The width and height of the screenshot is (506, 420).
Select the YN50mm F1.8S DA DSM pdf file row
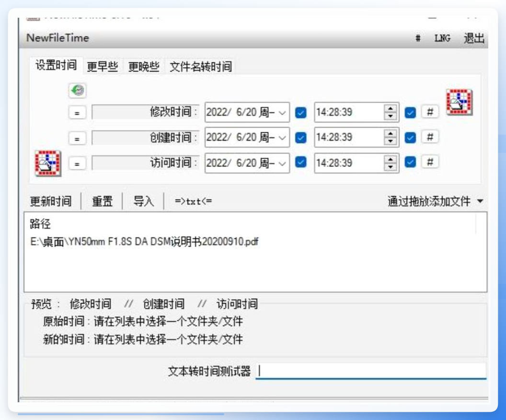[144, 242]
